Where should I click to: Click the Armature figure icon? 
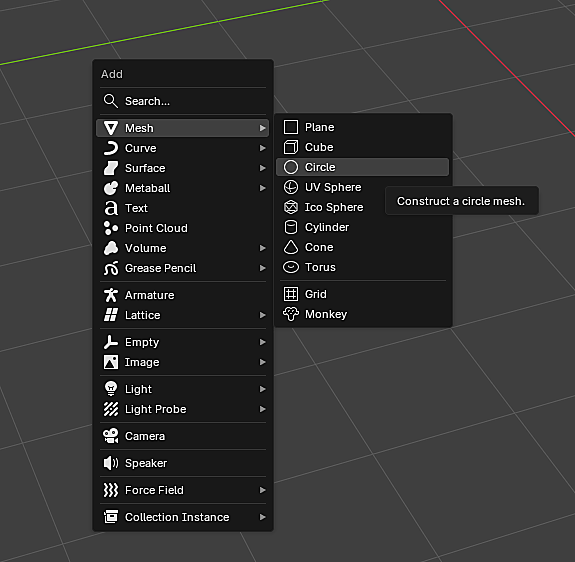tap(111, 295)
